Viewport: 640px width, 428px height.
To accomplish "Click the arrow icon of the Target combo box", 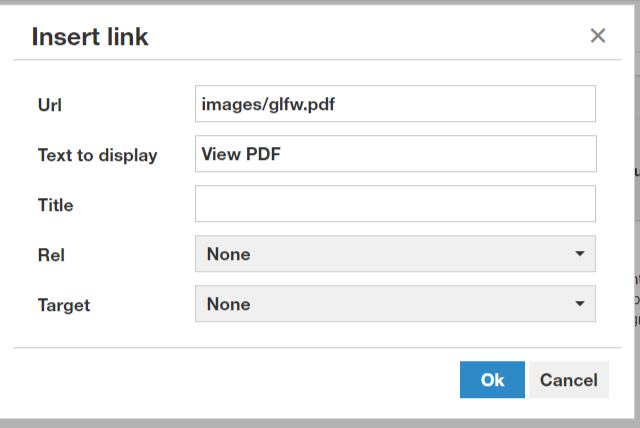I will point(580,304).
